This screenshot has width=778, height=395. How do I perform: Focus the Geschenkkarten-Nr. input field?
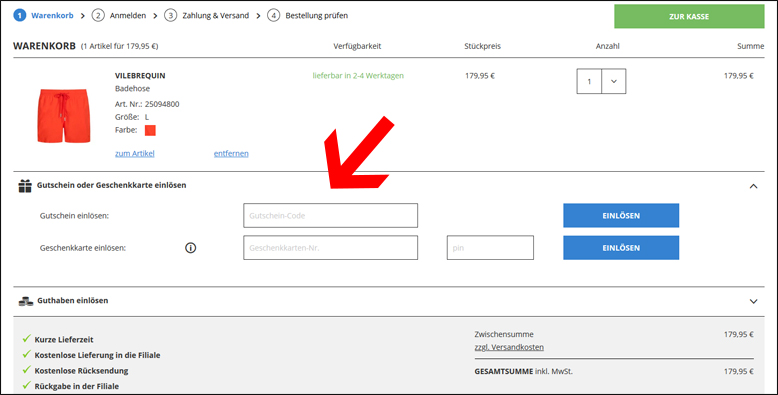[330, 248]
